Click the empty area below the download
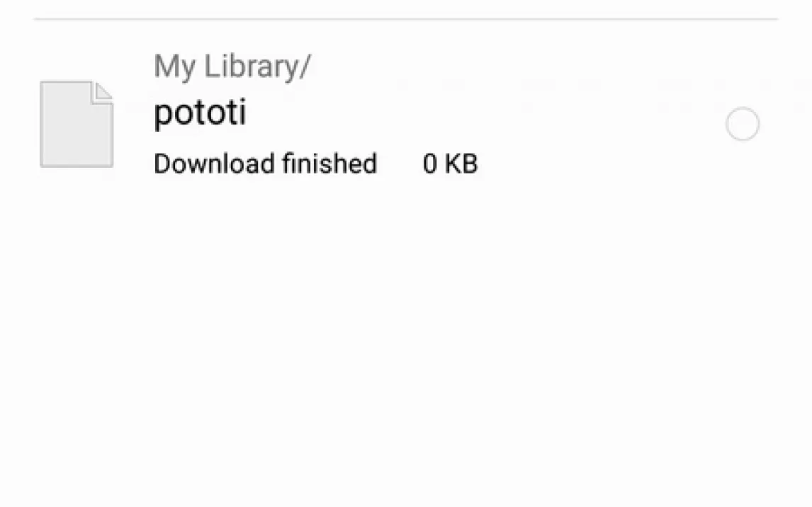 [x=405, y=340]
